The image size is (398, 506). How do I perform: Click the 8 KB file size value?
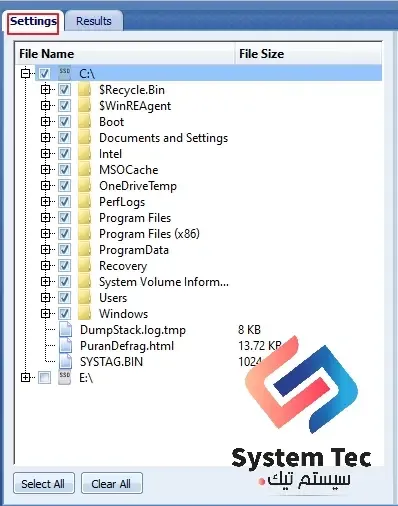coord(249,330)
